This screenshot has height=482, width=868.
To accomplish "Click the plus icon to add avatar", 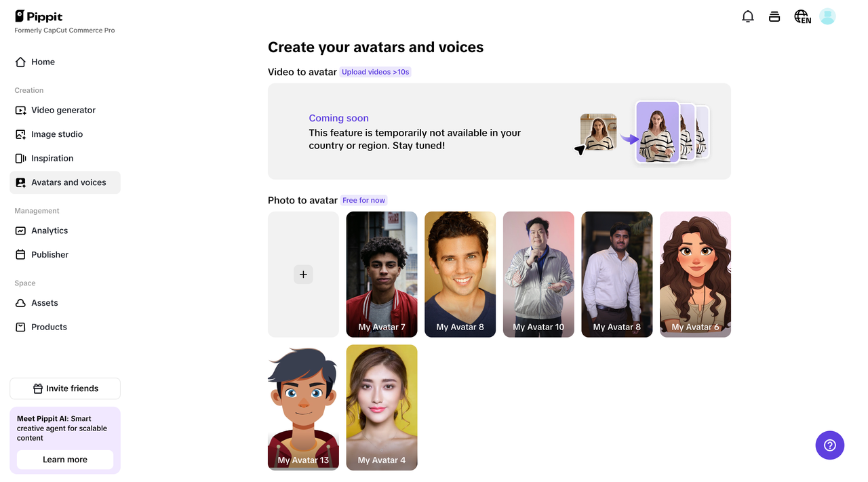I will point(303,275).
